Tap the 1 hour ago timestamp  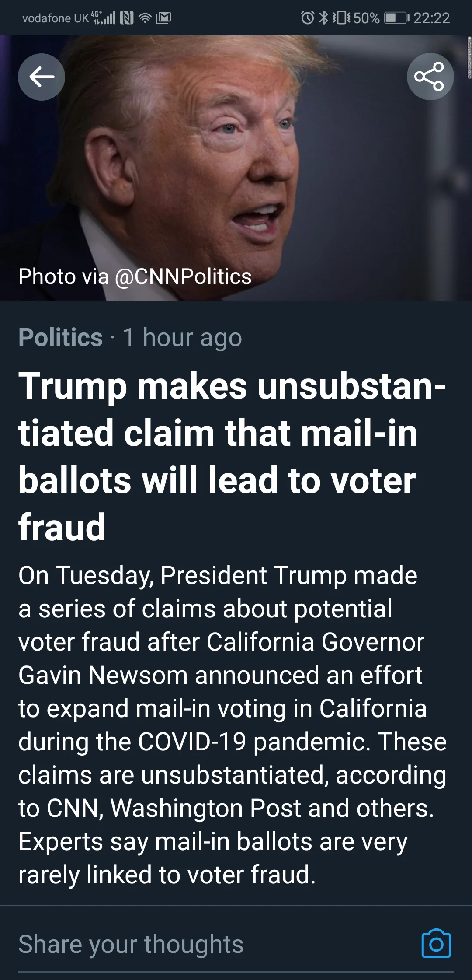click(182, 337)
